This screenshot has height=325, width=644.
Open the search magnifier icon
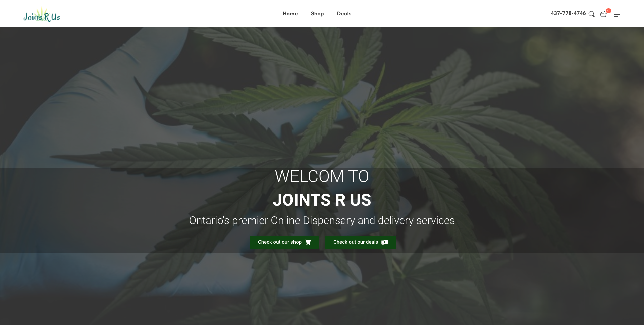coord(592,14)
